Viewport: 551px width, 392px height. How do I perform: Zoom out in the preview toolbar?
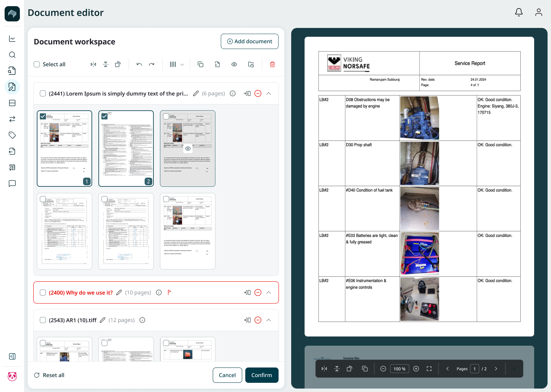pyautogui.click(x=383, y=369)
